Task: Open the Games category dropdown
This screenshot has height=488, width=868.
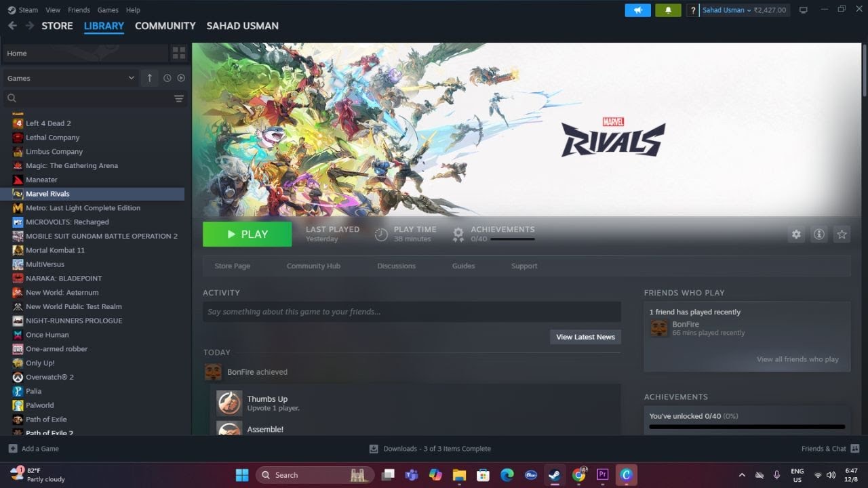Action: coord(71,78)
